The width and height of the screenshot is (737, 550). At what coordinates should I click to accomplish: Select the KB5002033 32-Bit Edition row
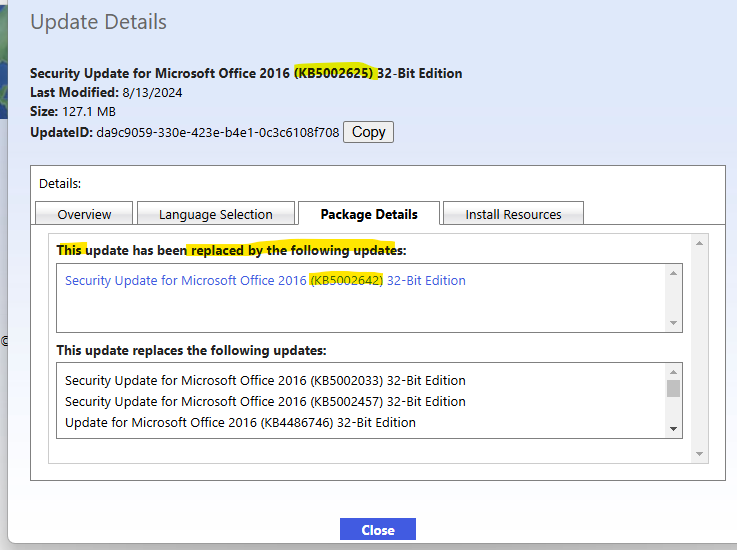265,380
